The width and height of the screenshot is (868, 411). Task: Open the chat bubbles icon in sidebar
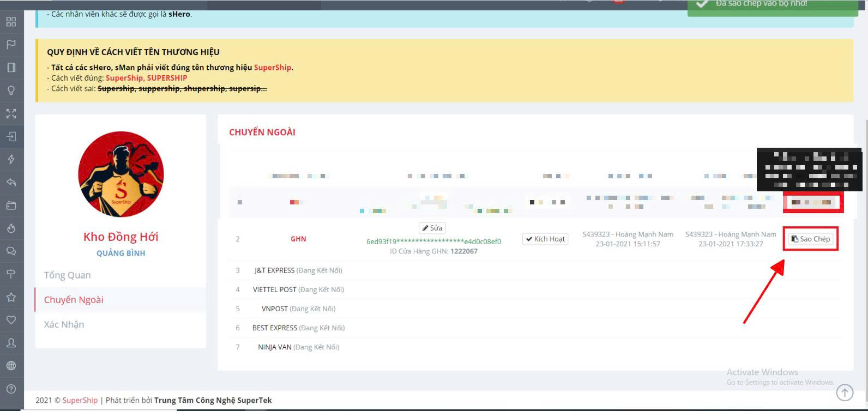coord(11,251)
